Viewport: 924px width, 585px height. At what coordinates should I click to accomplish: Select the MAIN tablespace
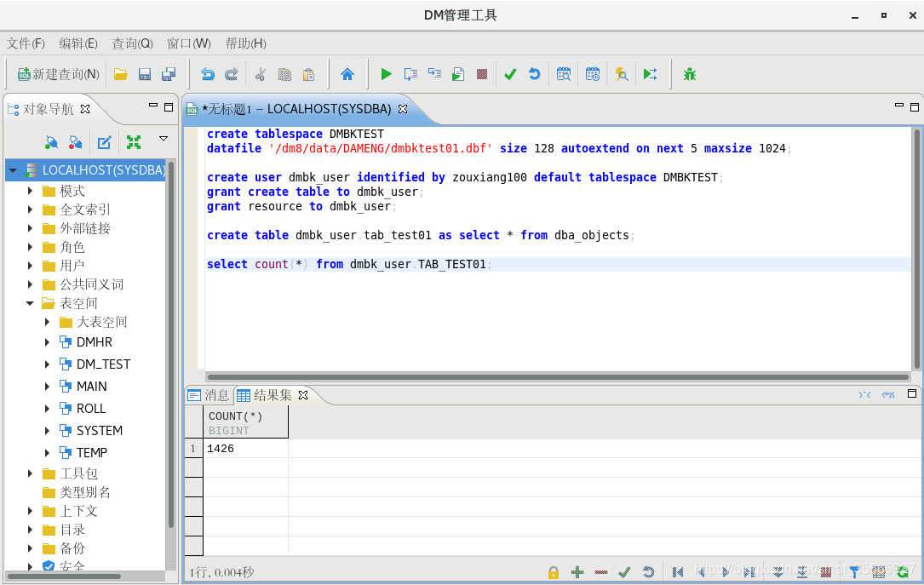click(x=91, y=387)
